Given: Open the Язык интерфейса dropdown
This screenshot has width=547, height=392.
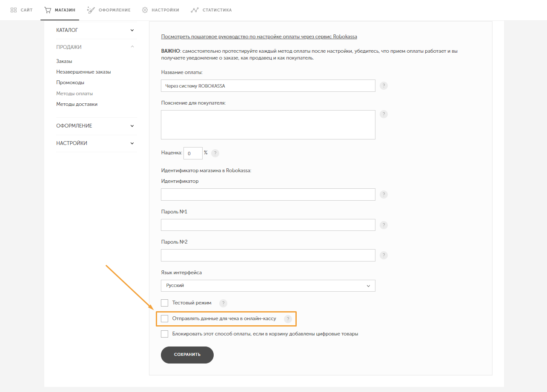Looking at the screenshot, I should point(268,286).
